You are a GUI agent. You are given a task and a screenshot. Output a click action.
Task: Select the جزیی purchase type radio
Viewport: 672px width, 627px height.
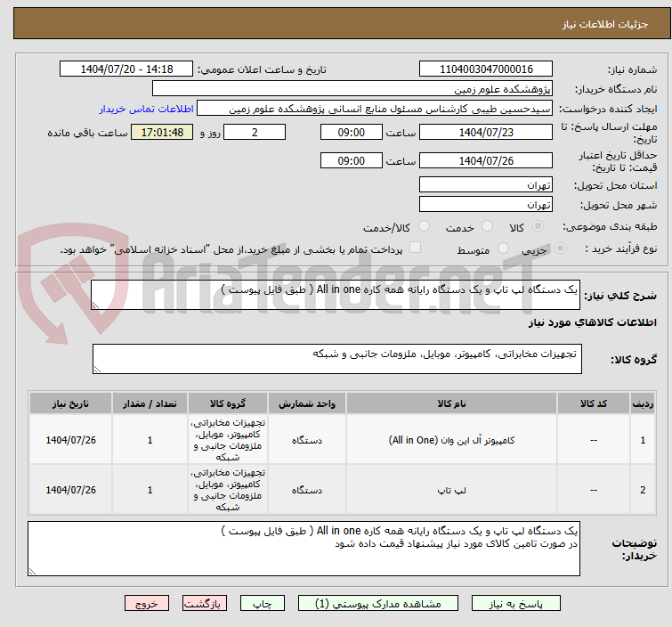[x=560, y=248]
